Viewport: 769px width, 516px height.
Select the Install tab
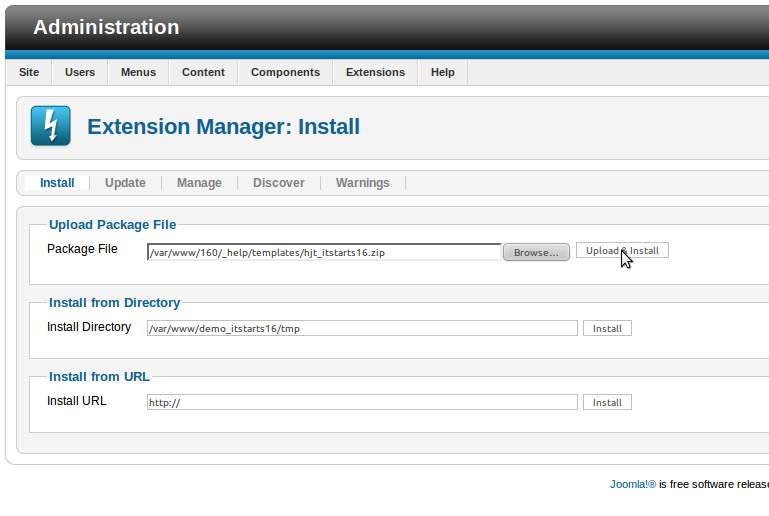[57, 183]
